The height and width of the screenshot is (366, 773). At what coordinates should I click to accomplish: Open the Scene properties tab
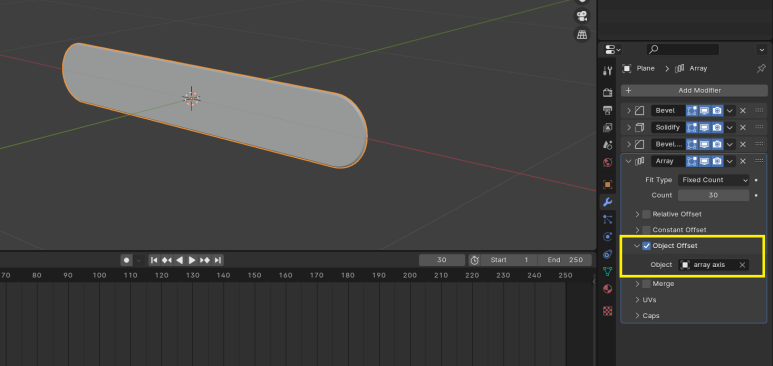(x=607, y=145)
